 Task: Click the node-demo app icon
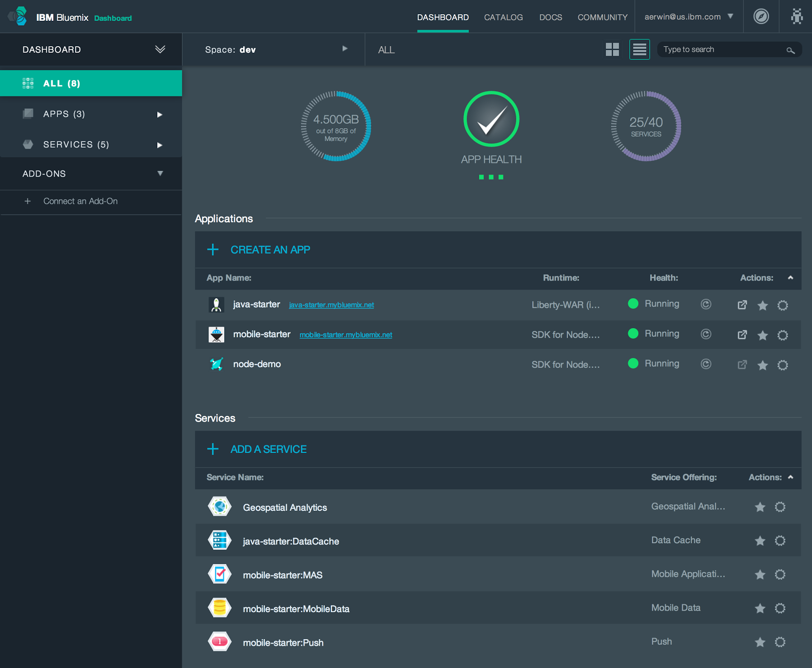coord(216,364)
